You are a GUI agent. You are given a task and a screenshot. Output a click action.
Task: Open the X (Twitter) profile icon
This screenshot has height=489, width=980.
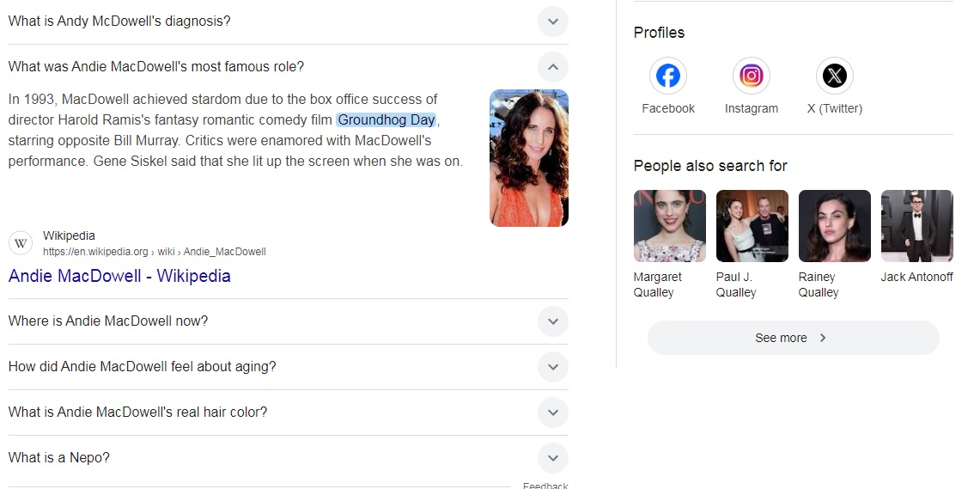click(834, 76)
